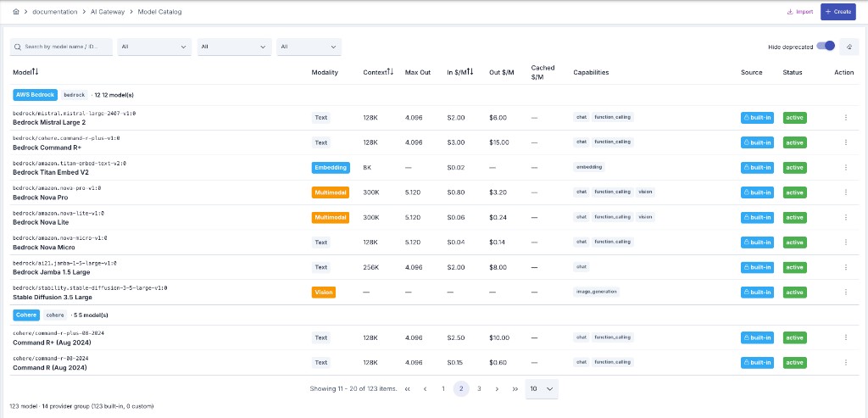Click chat tag of Bedrock Jamba 1.5 Large
Viewport: 868px width, 418px height.
pyautogui.click(x=581, y=267)
